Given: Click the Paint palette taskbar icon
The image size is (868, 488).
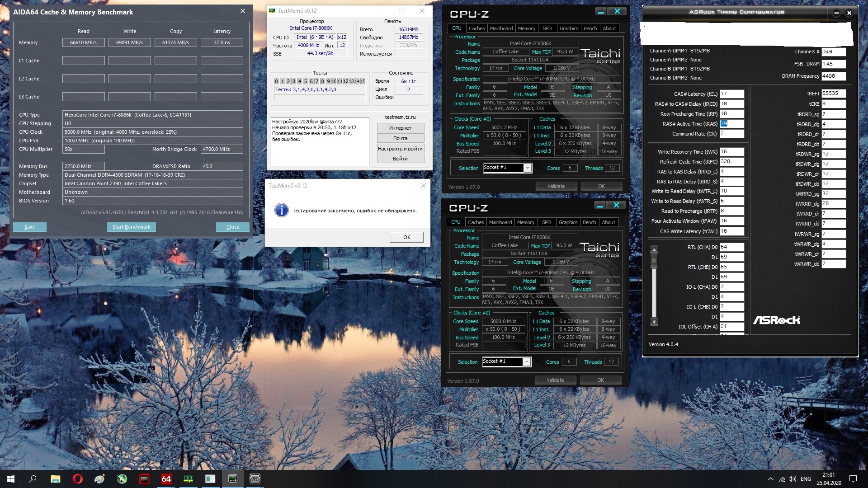Looking at the screenshot, I should 99,479.
